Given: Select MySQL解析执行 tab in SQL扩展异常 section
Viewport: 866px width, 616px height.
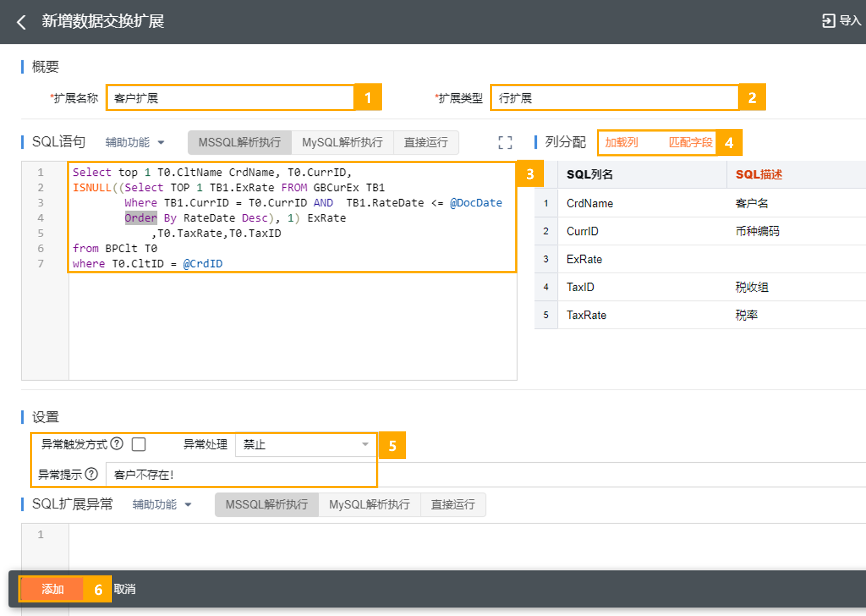Looking at the screenshot, I should click(369, 504).
